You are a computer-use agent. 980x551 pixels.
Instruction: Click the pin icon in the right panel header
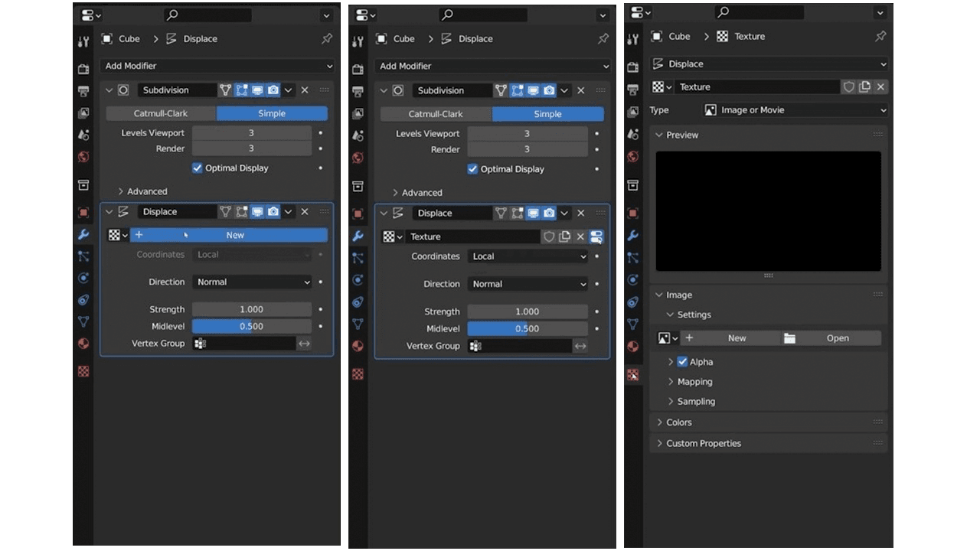click(880, 36)
